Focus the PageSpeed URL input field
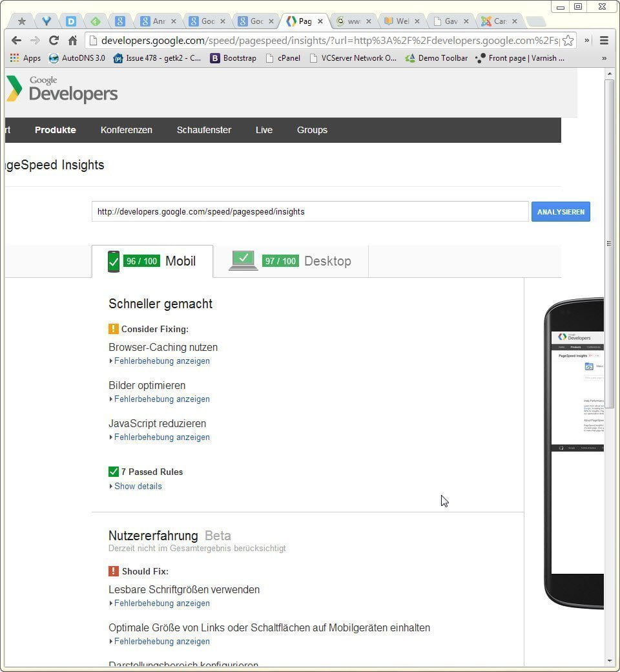This screenshot has width=620, height=672. (310, 212)
